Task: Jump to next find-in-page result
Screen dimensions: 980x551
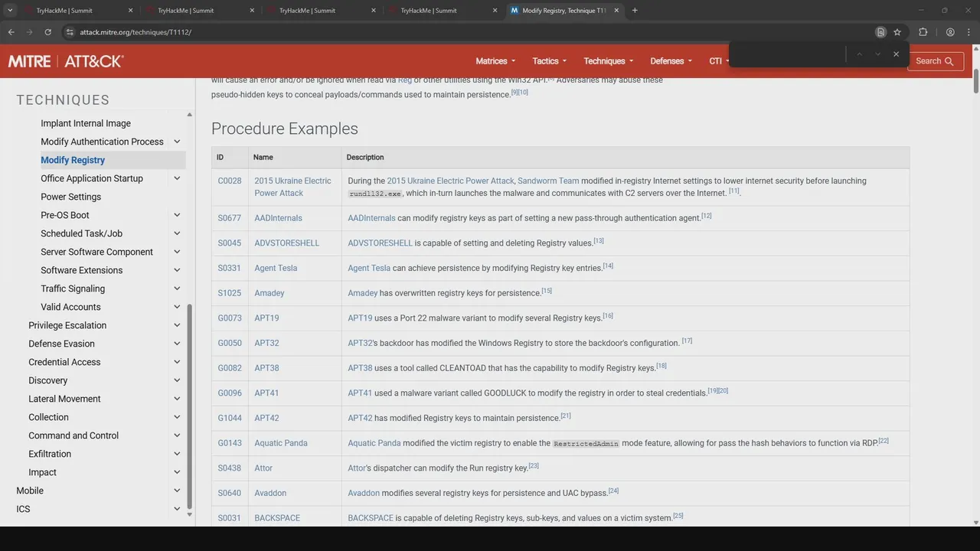Action: tap(878, 54)
